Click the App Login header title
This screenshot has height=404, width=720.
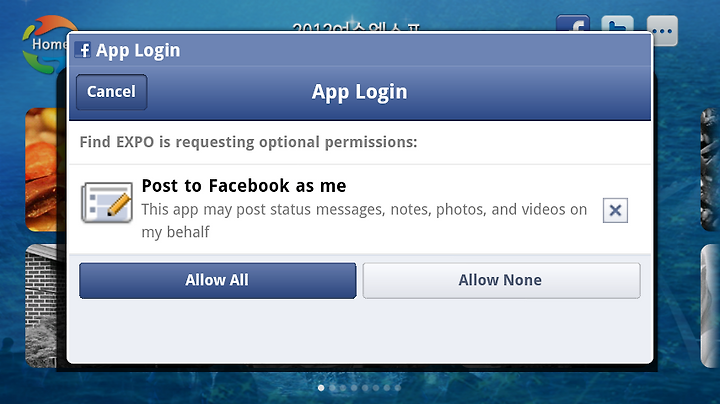360,92
